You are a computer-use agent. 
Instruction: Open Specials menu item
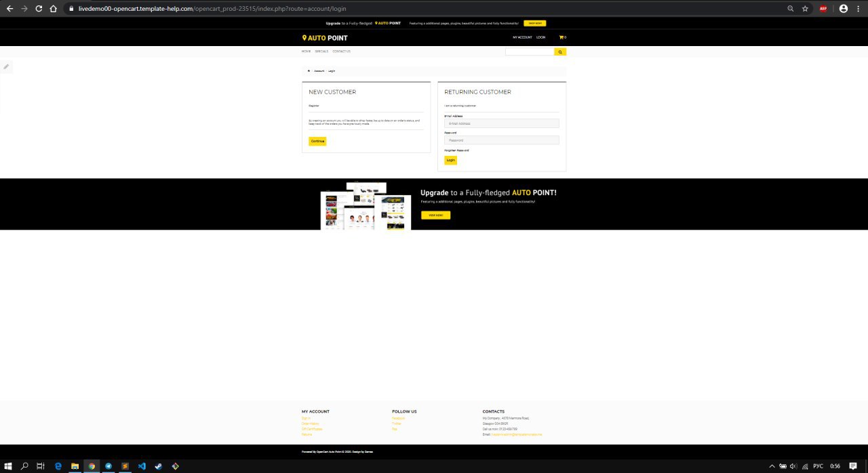[321, 52]
